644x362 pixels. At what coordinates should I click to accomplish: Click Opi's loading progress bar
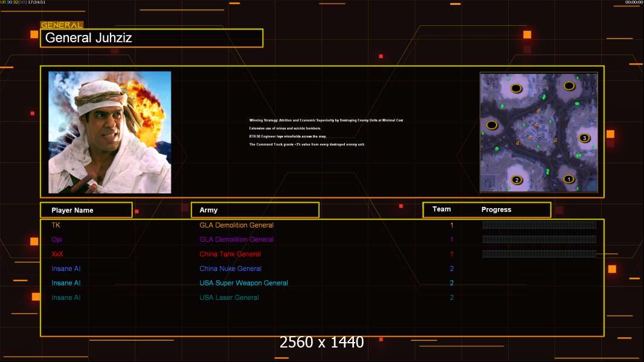click(x=539, y=240)
